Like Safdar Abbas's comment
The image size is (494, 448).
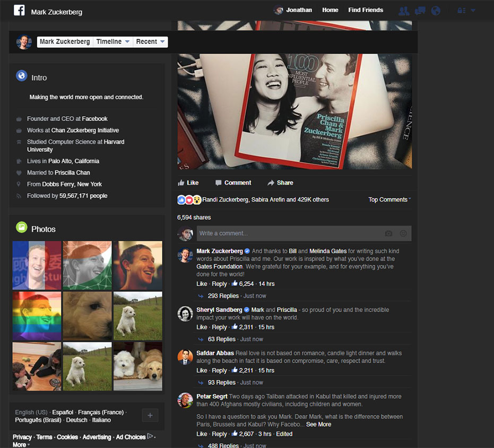(x=202, y=371)
